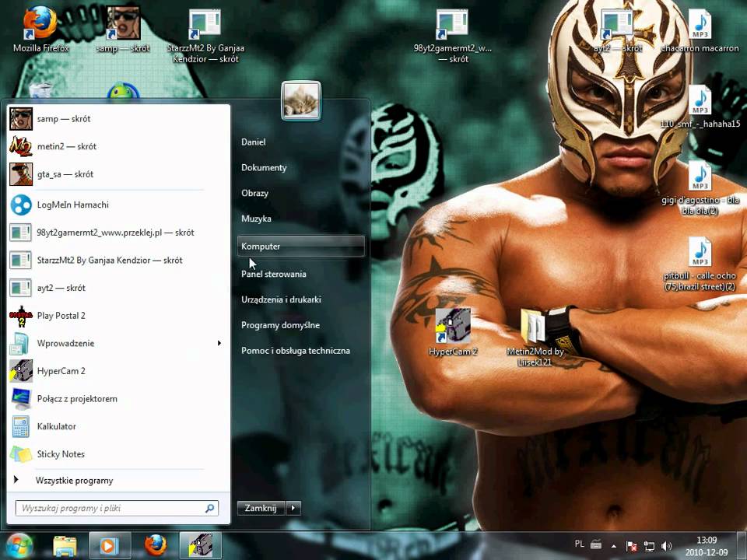Open Windows Media Player taskbar icon
Viewport: 747px width, 560px height.
tap(109, 546)
